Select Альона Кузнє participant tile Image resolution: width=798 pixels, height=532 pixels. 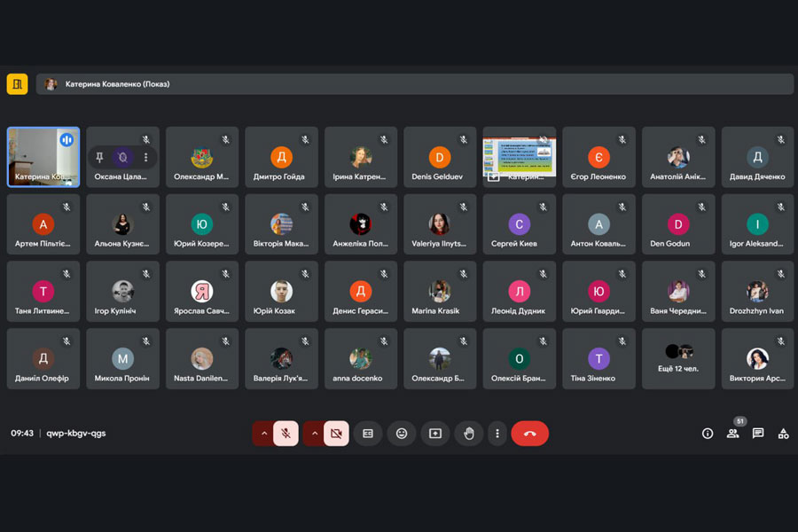(x=122, y=224)
